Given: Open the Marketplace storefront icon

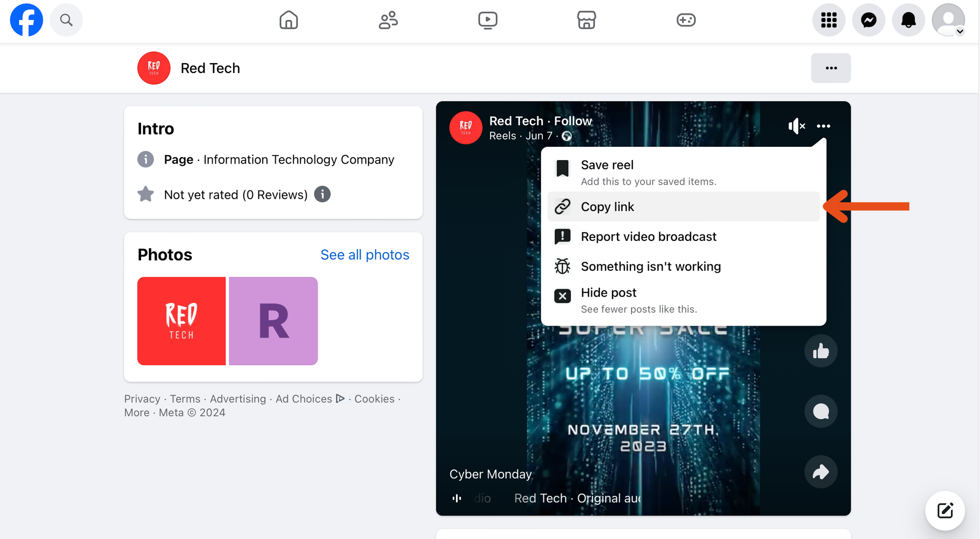Looking at the screenshot, I should click(x=586, y=20).
